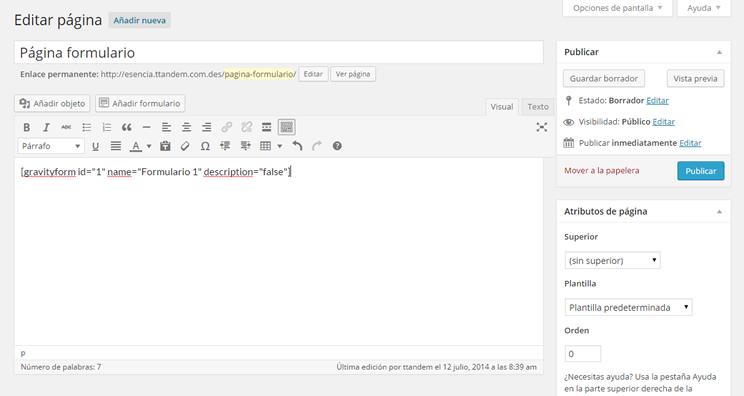Insert a numbered list
The width and height of the screenshot is (744, 396).
[106, 127]
